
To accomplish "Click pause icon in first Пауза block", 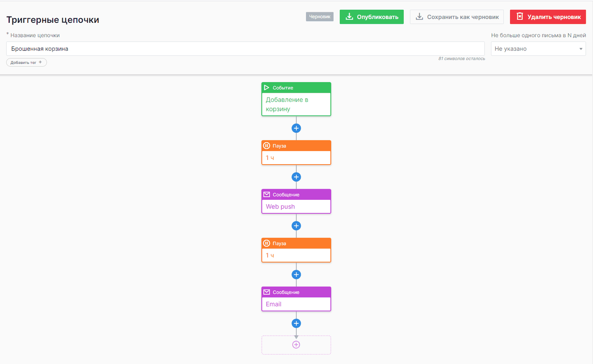I will coord(266,146).
